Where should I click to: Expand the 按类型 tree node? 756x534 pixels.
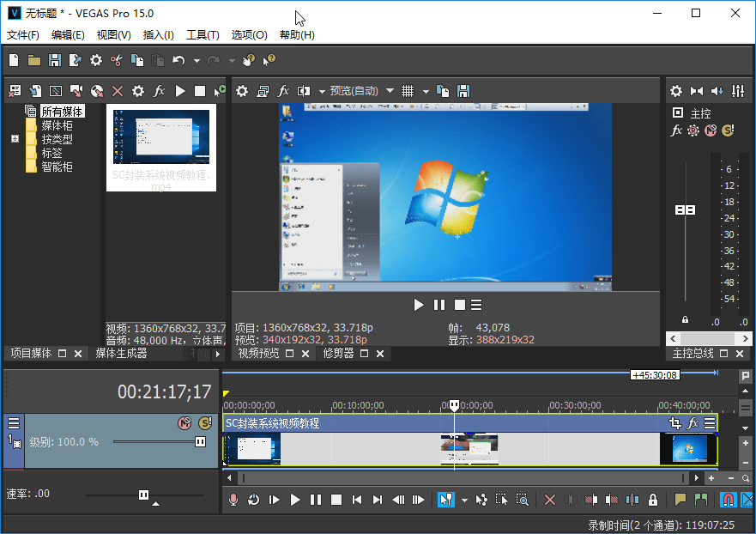(x=15, y=139)
